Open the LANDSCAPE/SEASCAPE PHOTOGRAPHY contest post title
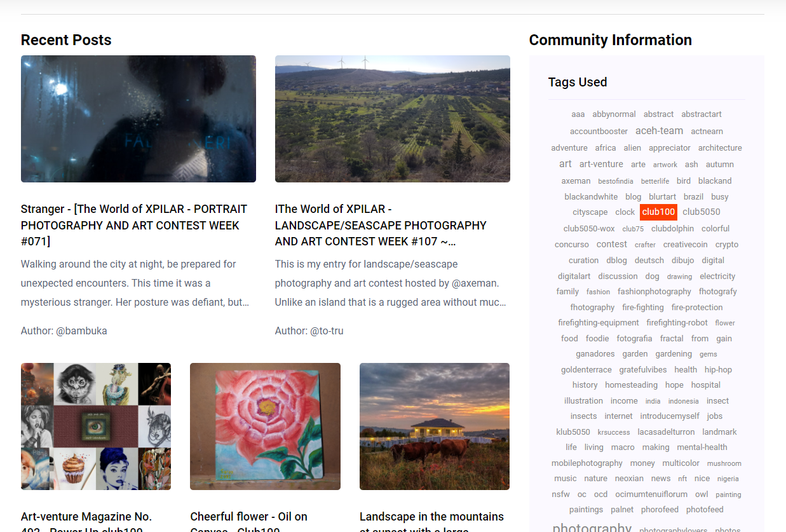The height and width of the screenshot is (532, 786). [x=381, y=225]
